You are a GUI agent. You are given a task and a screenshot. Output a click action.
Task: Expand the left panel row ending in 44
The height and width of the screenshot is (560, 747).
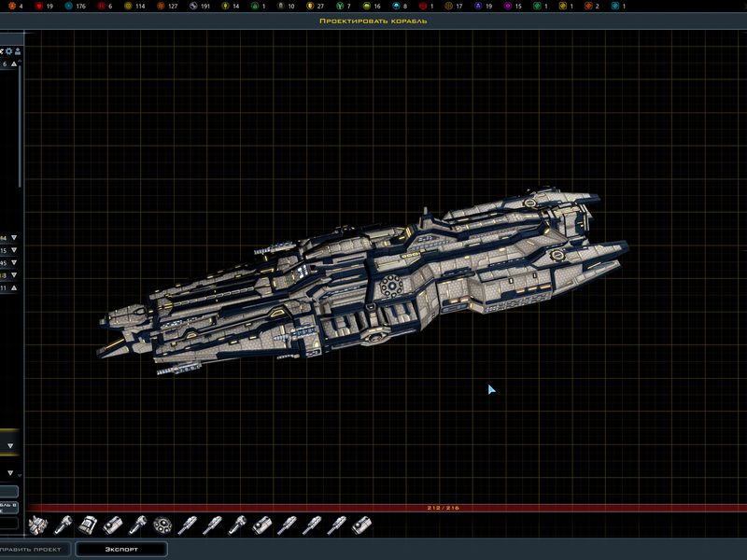(14, 238)
